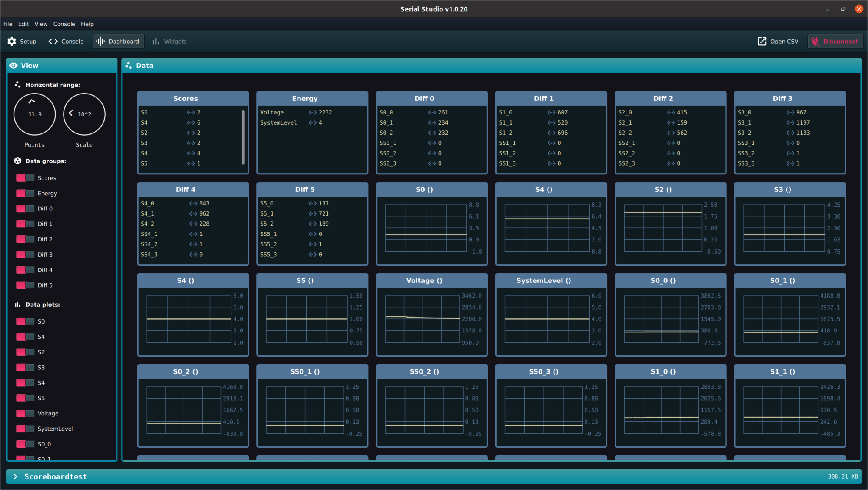Toggle the Scores data group
The image size is (868, 490).
tap(25, 177)
